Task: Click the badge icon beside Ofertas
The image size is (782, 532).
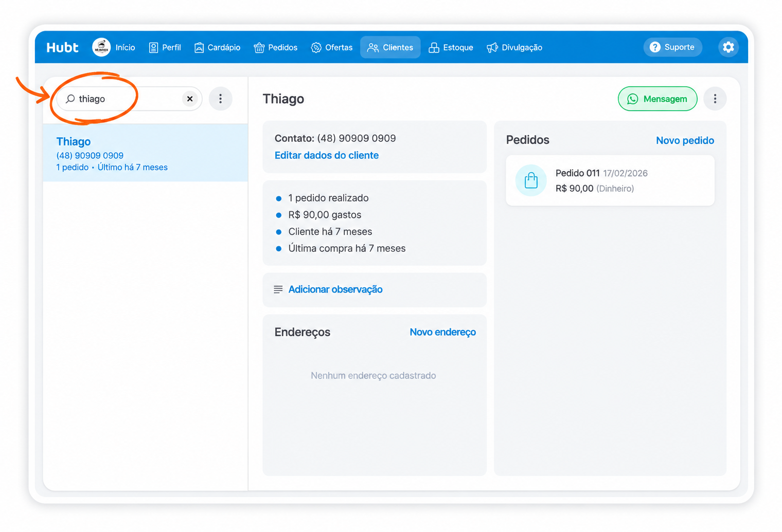Action: (x=316, y=47)
